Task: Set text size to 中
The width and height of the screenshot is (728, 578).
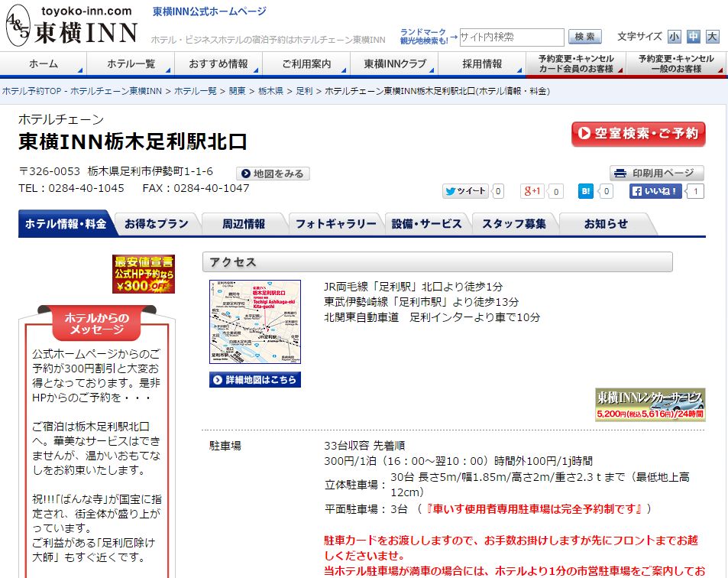Action: (693, 37)
